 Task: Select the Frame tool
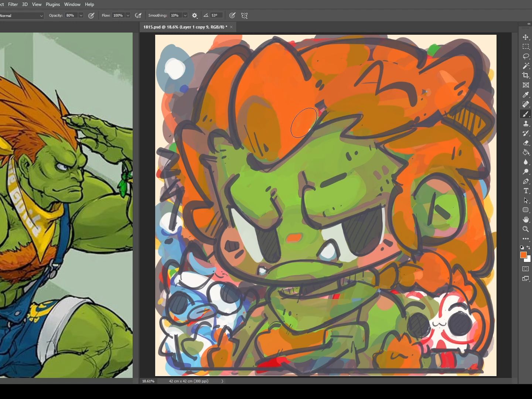526,85
